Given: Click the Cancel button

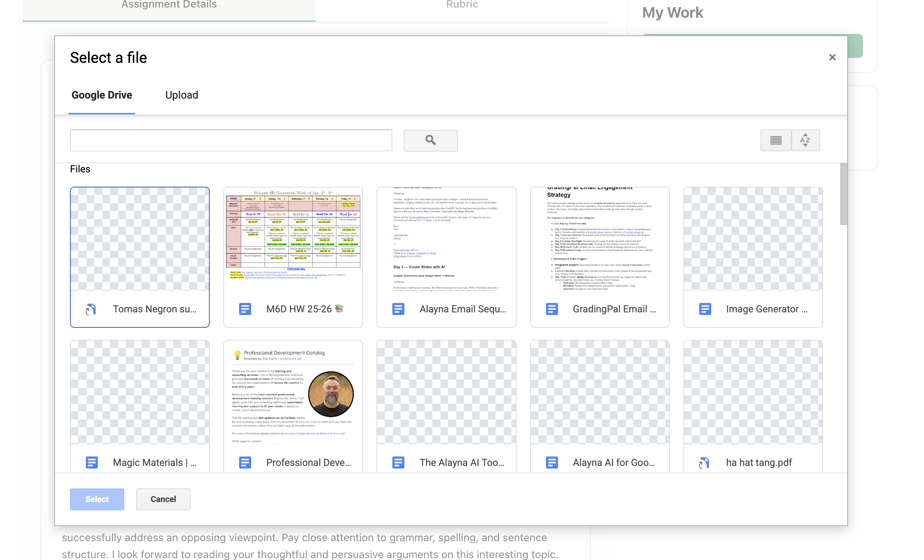Looking at the screenshot, I should coord(163,499).
